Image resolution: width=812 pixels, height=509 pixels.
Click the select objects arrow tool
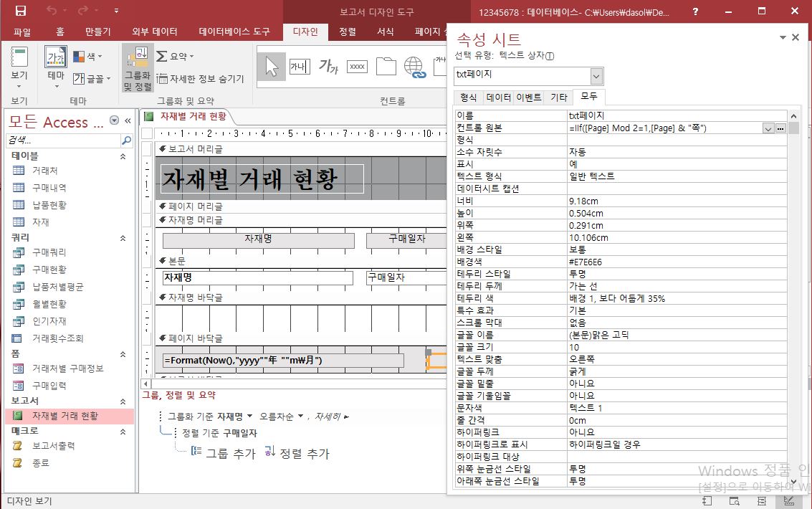click(x=271, y=67)
